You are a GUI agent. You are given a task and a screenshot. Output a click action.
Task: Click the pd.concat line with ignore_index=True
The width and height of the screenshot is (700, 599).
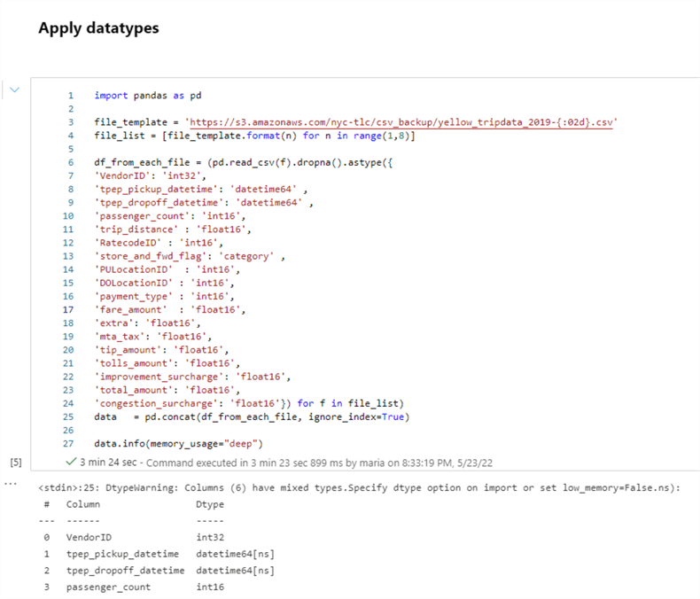coord(252,416)
